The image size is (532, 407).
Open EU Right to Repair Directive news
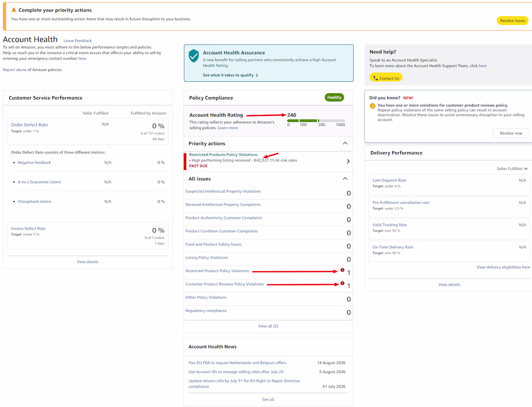pyautogui.click(x=244, y=384)
